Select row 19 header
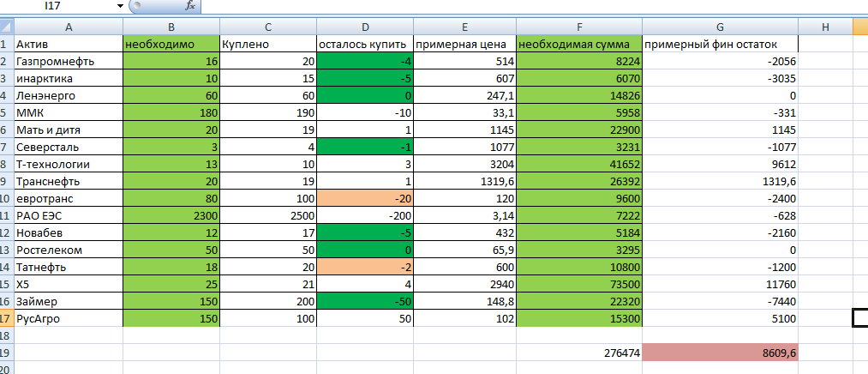The height and width of the screenshot is (374, 868). [x=7, y=353]
